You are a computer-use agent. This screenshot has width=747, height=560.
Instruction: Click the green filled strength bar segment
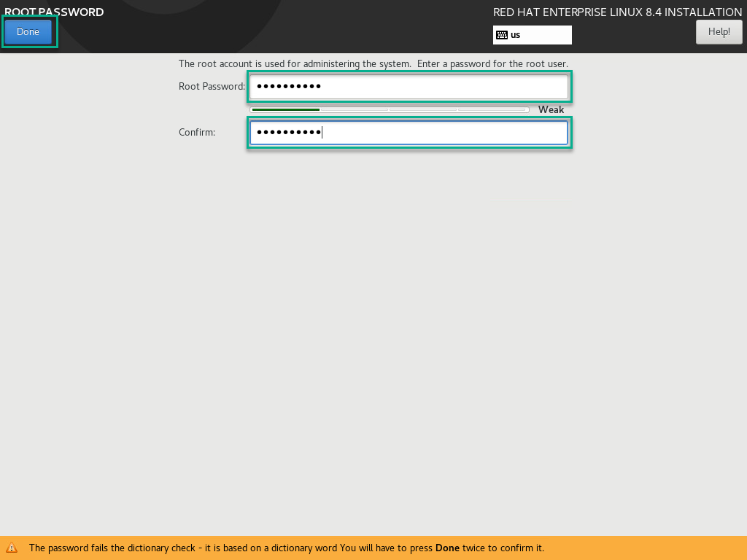click(285, 109)
